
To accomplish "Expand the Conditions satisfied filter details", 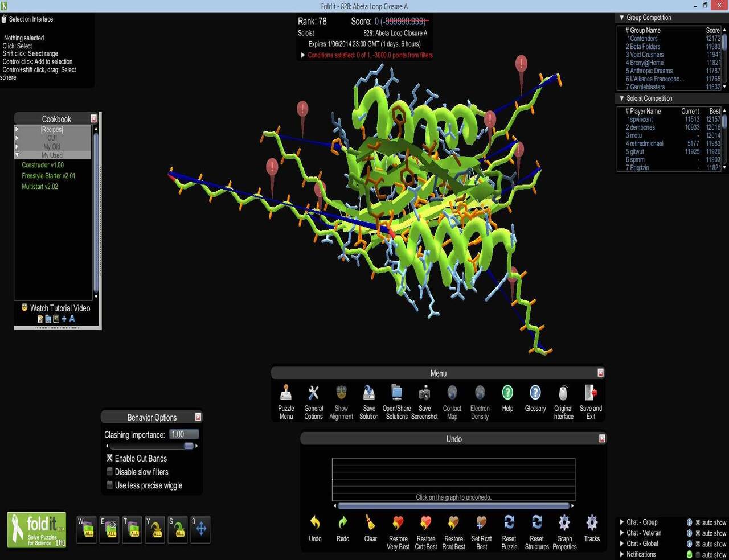I will click(303, 55).
